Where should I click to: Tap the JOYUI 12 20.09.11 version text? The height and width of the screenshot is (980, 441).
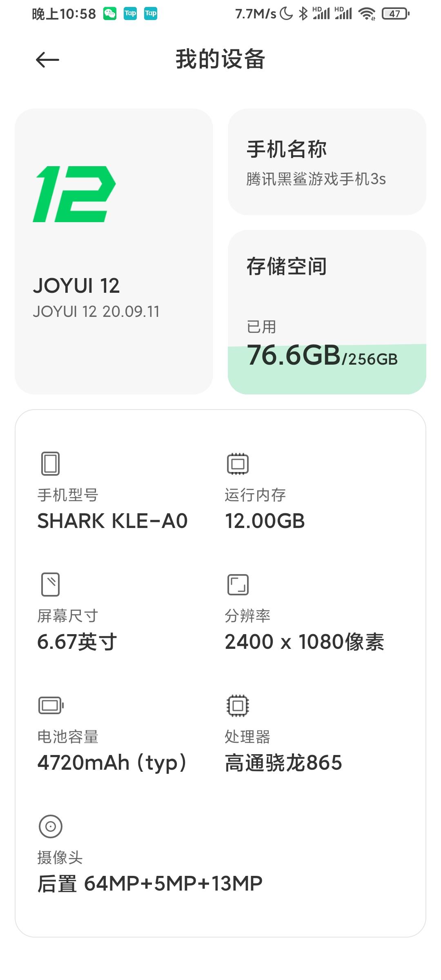pyautogui.click(x=96, y=312)
